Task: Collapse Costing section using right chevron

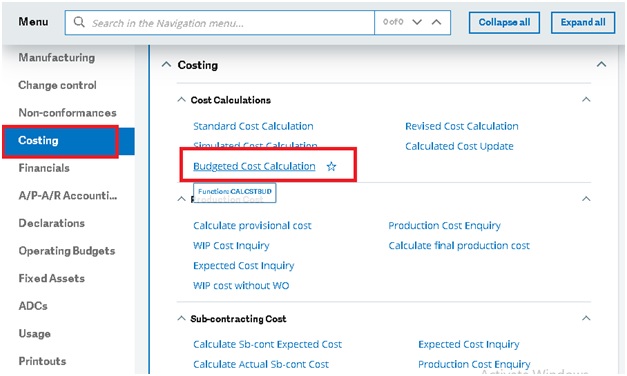Action: point(601,64)
